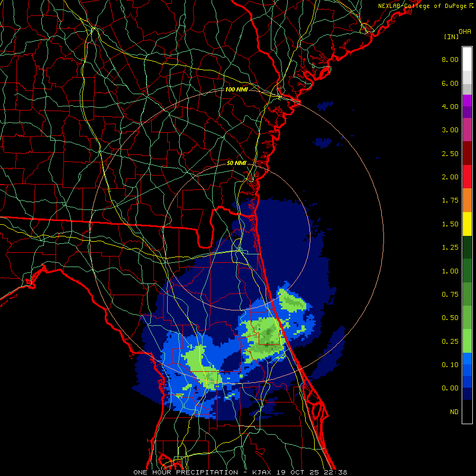Image resolution: width=476 pixels, height=476 pixels.
Task: Click the 1.00 legend value
Action: pyautogui.click(x=450, y=271)
